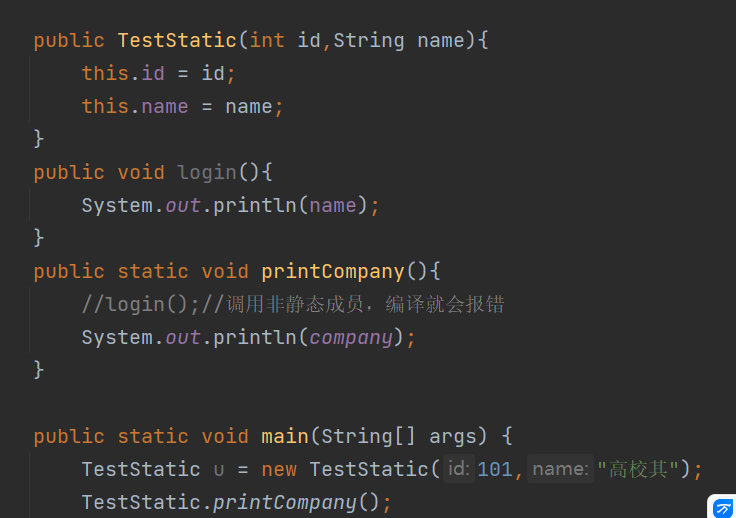Click the number 101 in constructor call
736x518 pixels.
point(495,469)
